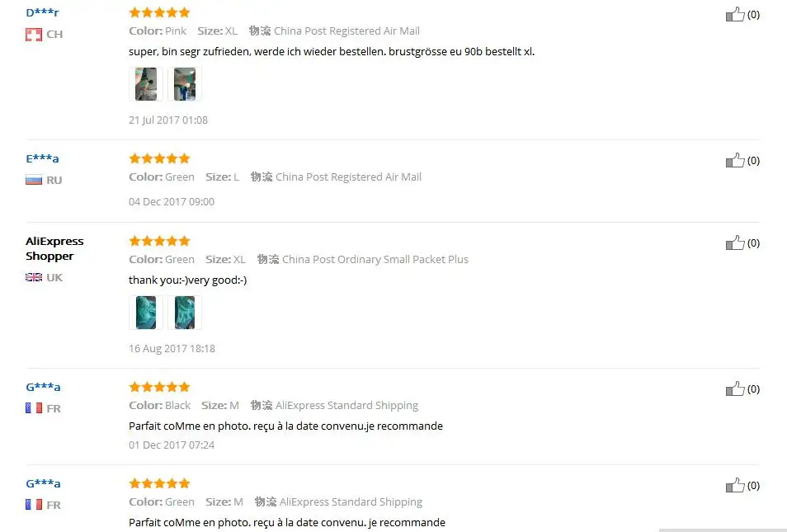Click the French flag beside black review
The width and height of the screenshot is (787, 532).
[x=34, y=408]
